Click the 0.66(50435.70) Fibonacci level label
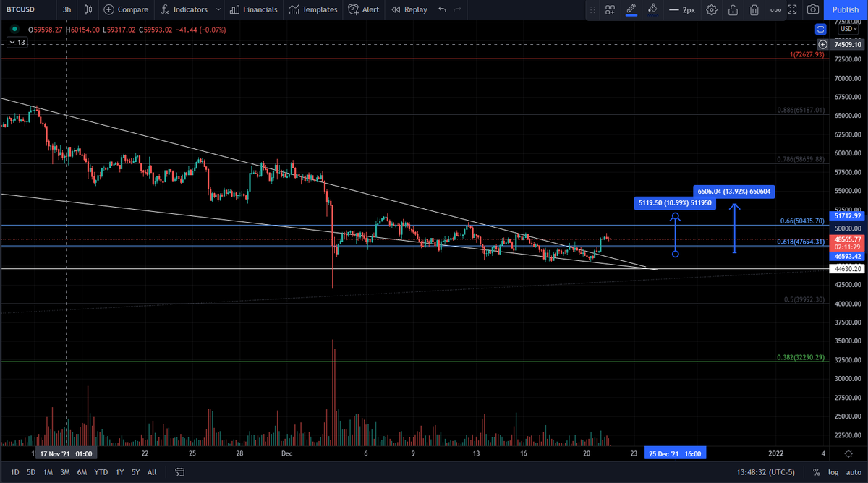Viewport: 868px width, 483px height. 803,221
